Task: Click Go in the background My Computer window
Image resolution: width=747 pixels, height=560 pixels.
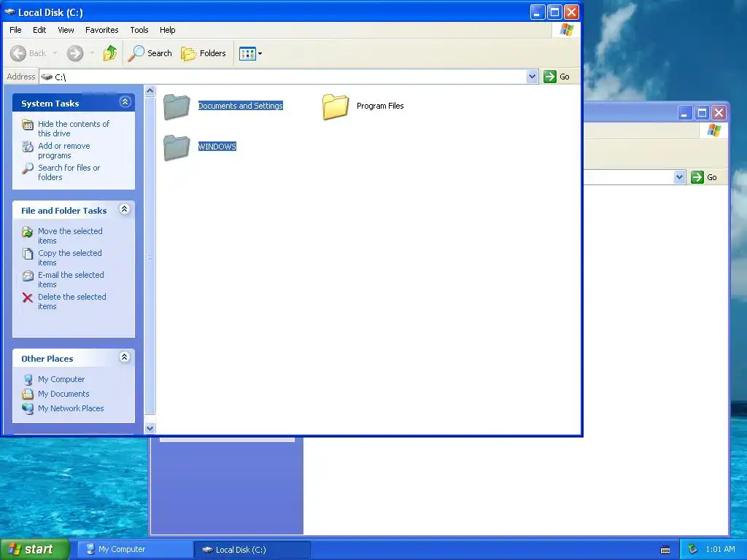Action: [704, 177]
